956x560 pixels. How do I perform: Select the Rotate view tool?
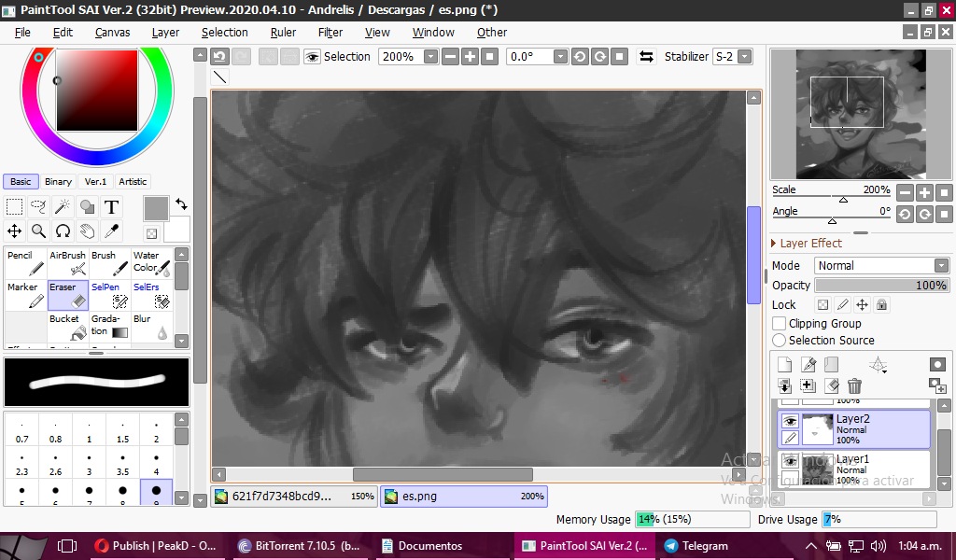click(x=63, y=231)
